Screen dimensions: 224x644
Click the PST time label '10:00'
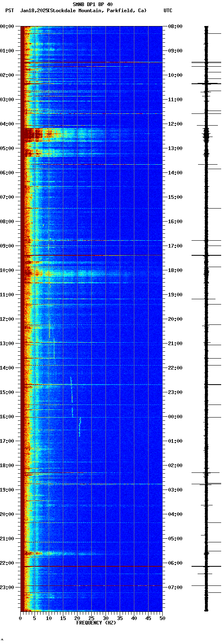(x=7, y=270)
